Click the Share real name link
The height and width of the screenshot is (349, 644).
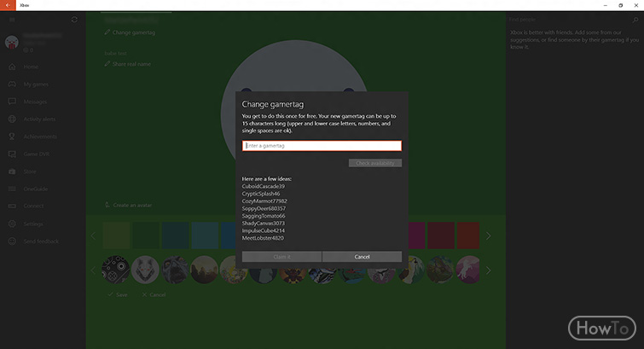(128, 64)
